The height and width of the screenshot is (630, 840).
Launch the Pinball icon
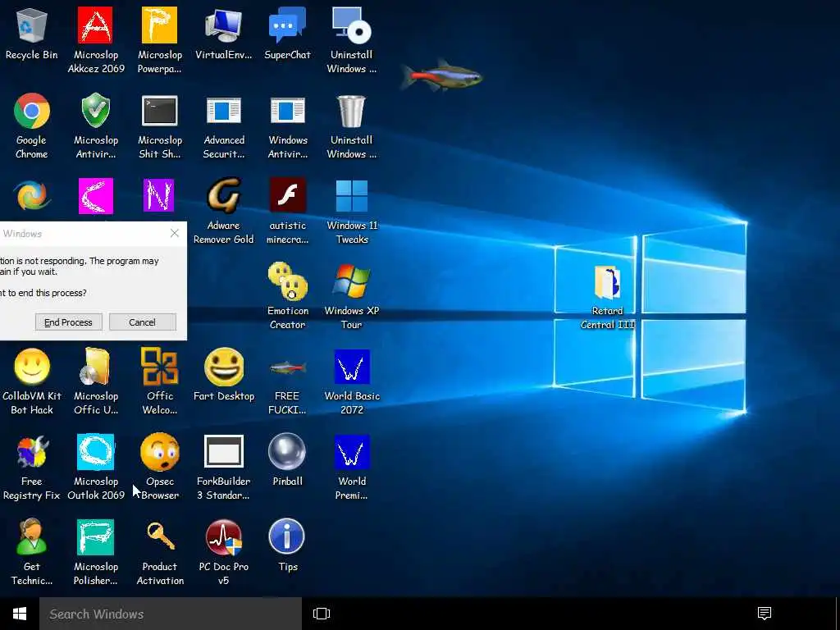[287, 452]
